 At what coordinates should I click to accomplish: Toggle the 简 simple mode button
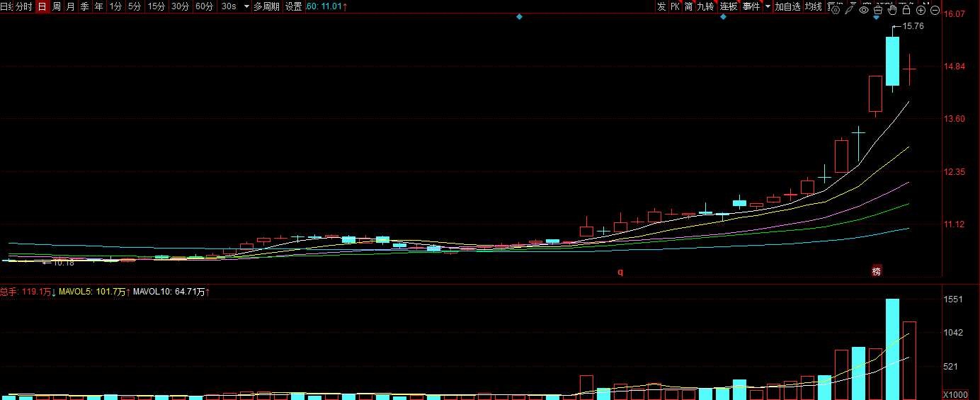coord(688,6)
